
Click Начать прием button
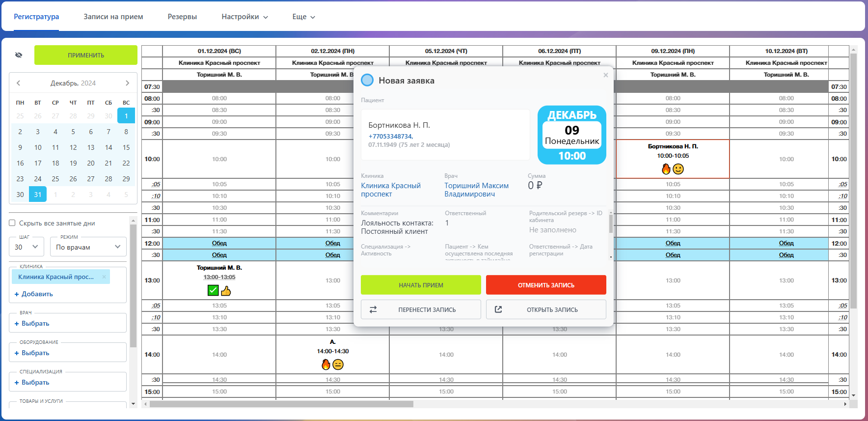421,285
